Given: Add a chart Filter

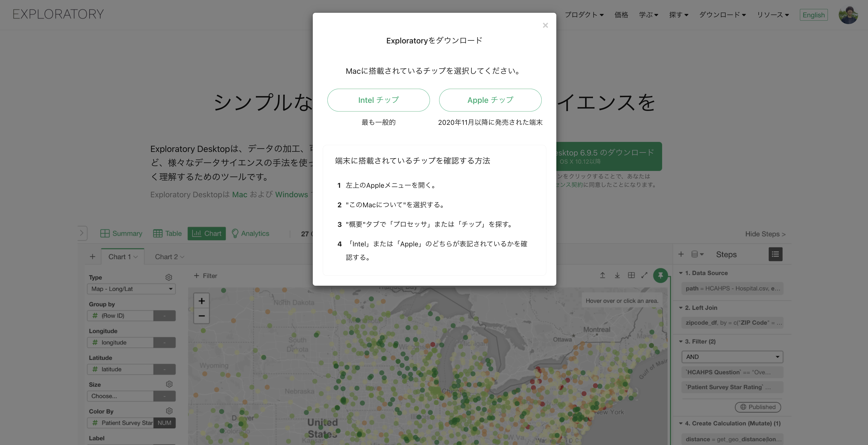Looking at the screenshot, I should pyautogui.click(x=206, y=276).
